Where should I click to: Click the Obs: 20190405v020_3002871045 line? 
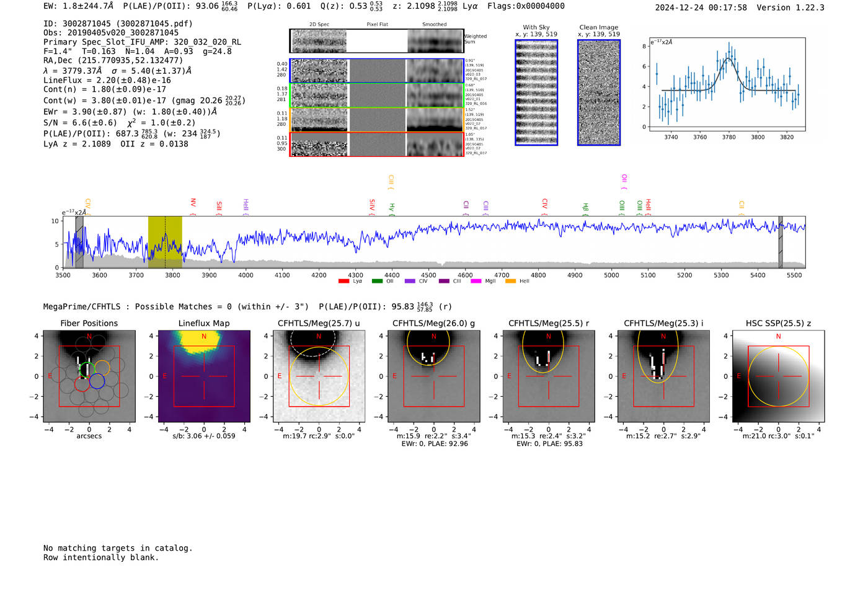(x=111, y=33)
